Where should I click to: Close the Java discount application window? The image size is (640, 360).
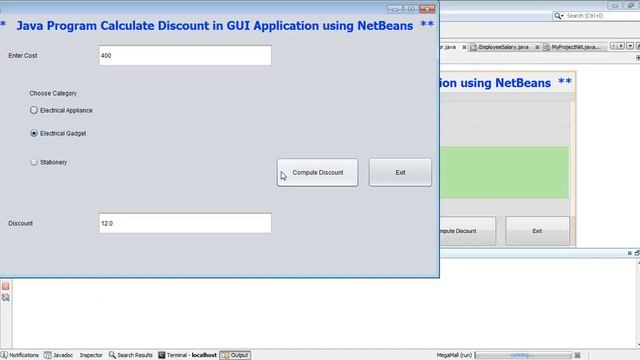click(427, 9)
